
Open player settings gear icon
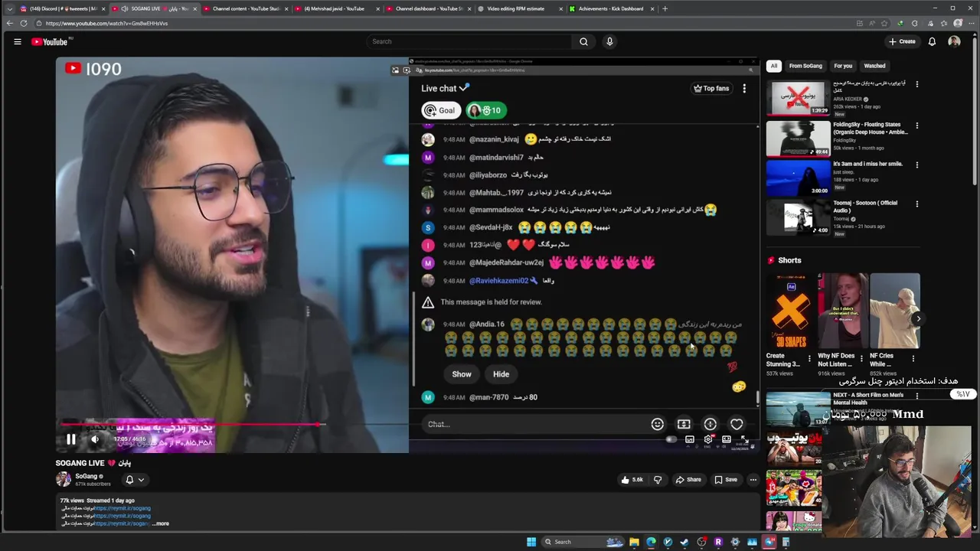pos(708,439)
